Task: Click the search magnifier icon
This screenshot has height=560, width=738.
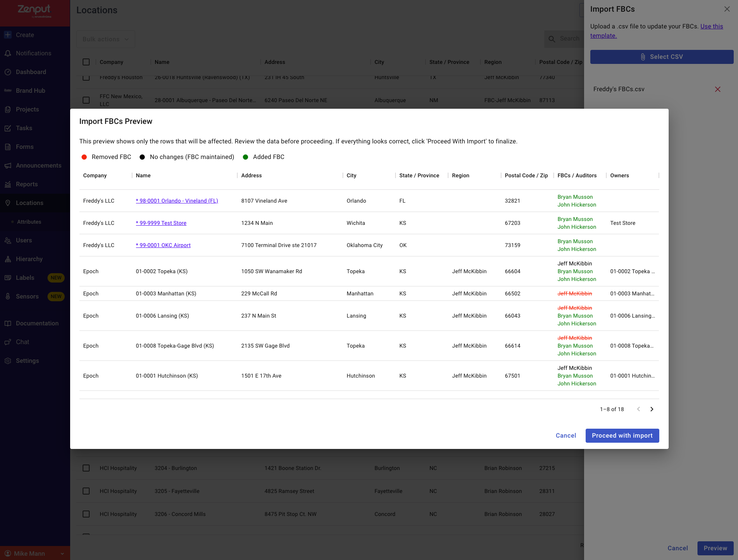Action: [552, 39]
